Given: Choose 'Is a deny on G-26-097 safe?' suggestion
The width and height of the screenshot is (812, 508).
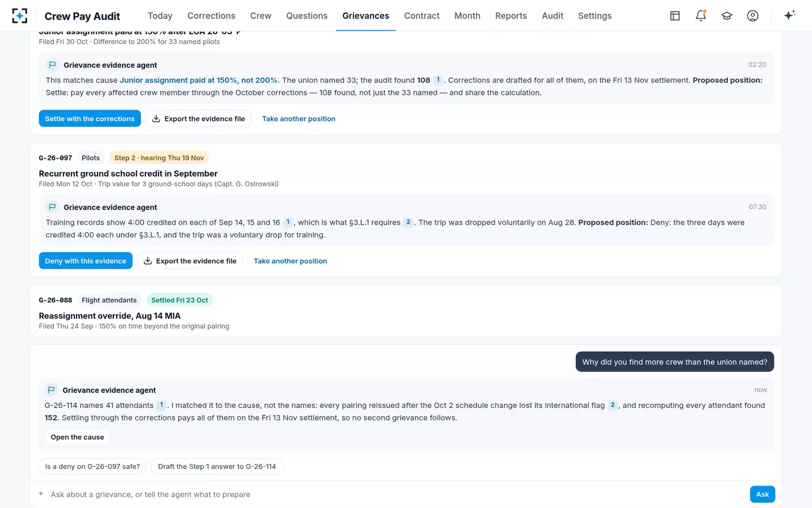Looking at the screenshot, I should [x=92, y=466].
